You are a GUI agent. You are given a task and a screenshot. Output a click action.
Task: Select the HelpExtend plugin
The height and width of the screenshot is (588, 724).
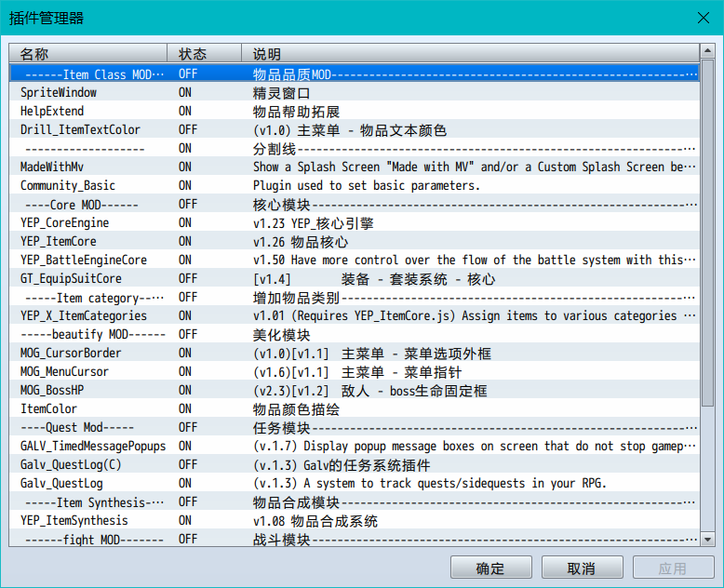[x=354, y=112]
